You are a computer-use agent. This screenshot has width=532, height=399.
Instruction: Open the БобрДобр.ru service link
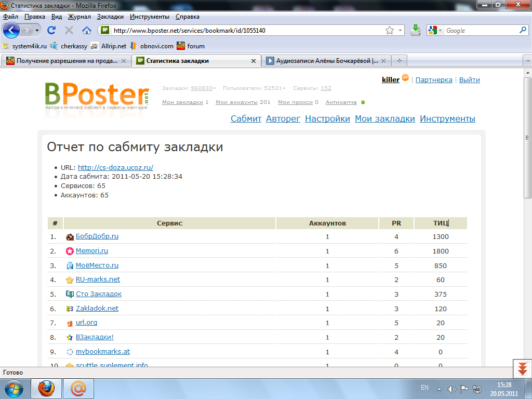(x=97, y=236)
